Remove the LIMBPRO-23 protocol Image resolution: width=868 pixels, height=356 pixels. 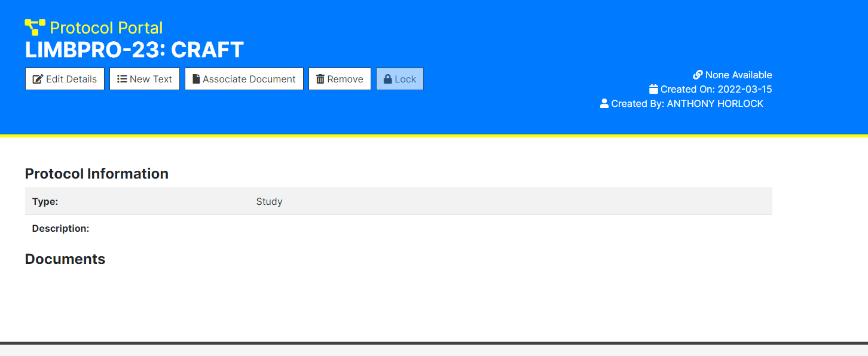(340, 78)
